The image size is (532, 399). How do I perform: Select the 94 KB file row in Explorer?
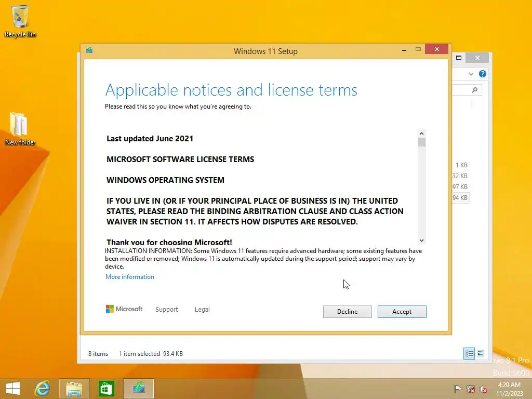coord(460,198)
